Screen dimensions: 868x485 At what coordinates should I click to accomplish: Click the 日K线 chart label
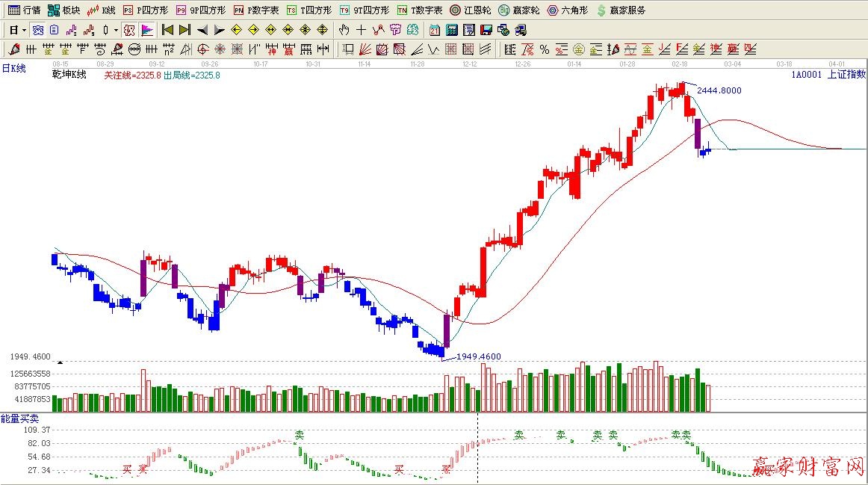[13, 69]
